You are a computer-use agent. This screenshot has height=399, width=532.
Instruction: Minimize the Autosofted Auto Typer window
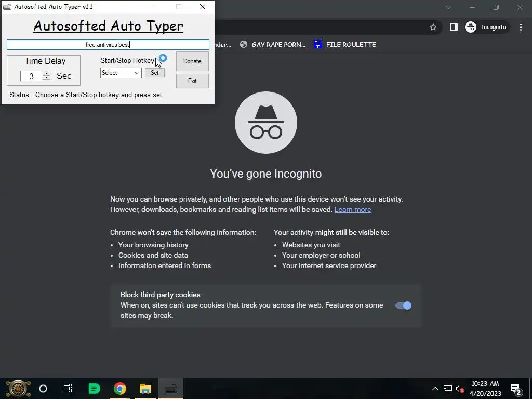[x=155, y=7]
